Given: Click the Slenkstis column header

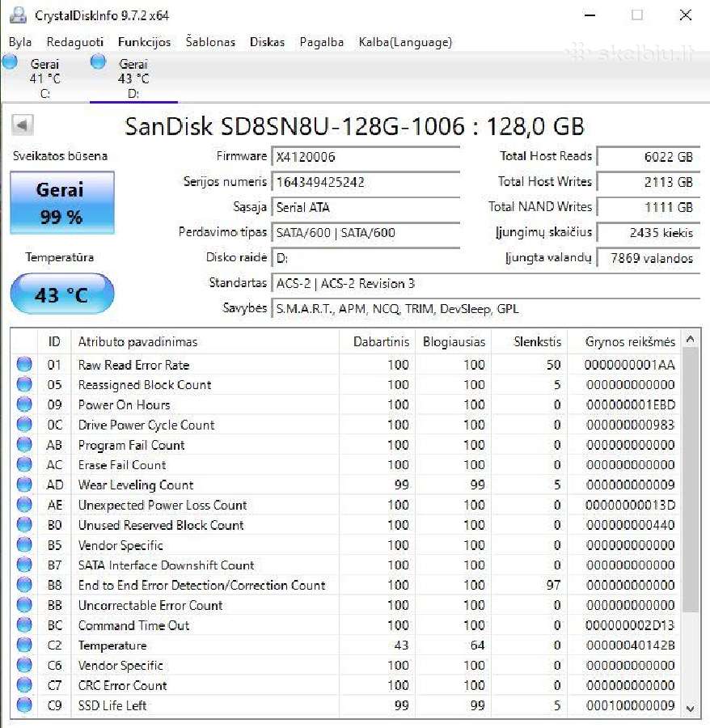Looking at the screenshot, I should [x=530, y=342].
